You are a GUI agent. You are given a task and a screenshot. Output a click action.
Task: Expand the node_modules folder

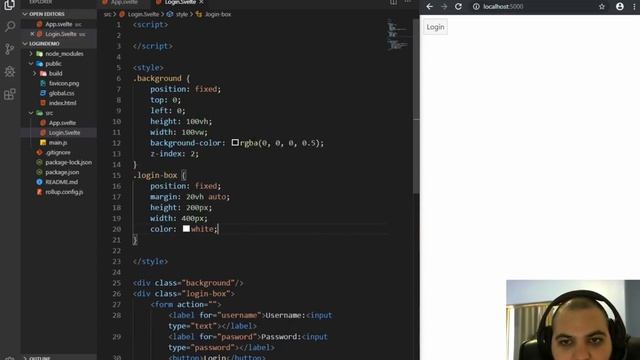click(31, 53)
